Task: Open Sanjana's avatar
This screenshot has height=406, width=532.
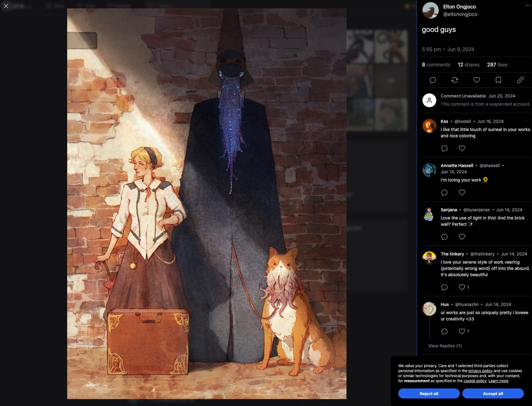Action: coord(429,214)
